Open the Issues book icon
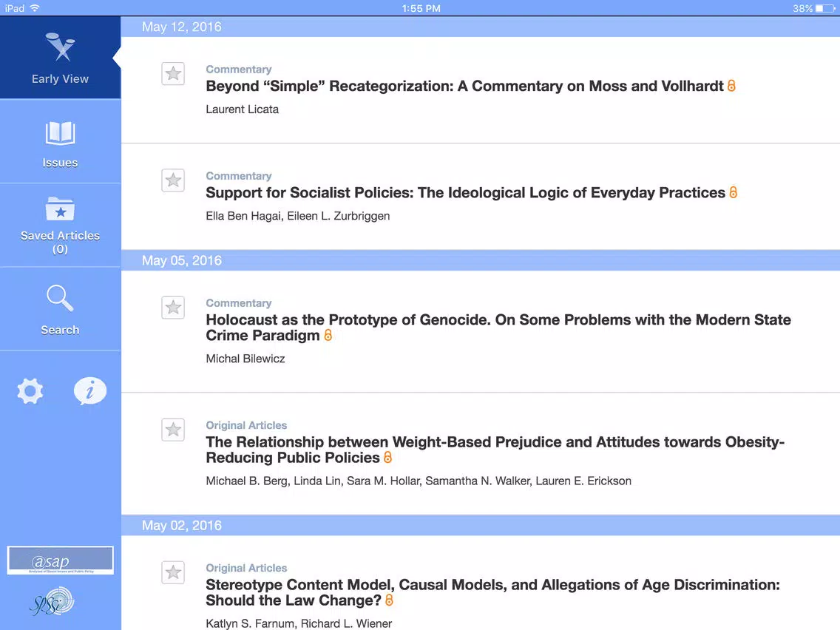This screenshot has width=840, height=630. 60,133
